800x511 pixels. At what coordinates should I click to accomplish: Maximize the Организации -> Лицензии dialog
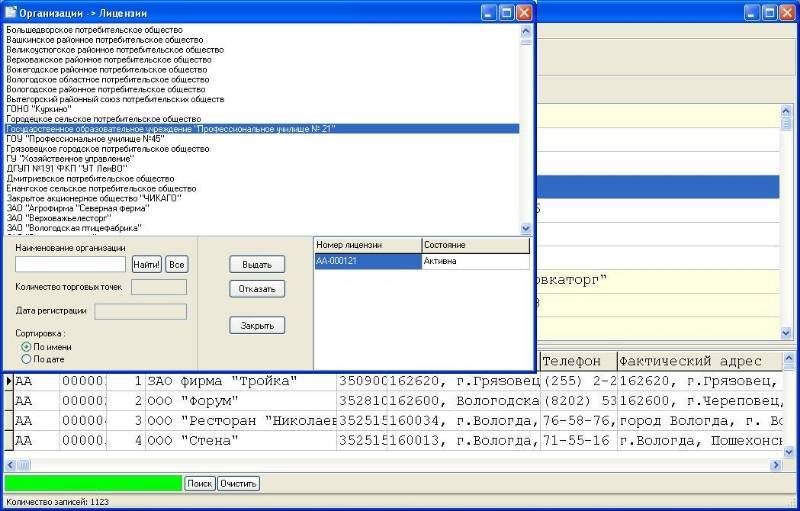coord(507,12)
